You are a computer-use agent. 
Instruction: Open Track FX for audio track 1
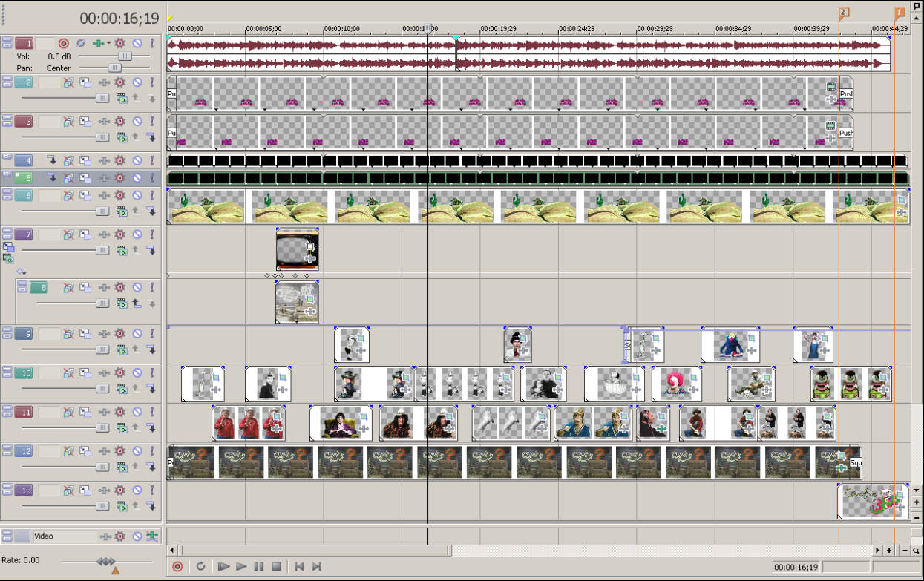100,44
